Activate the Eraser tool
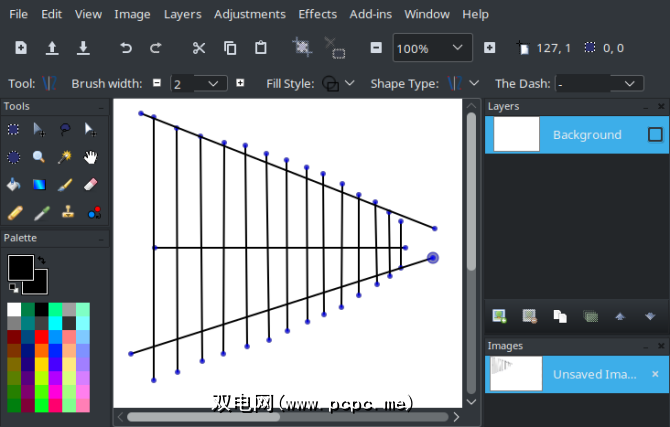Viewport: 670px width, 427px height. pyautogui.click(x=91, y=184)
